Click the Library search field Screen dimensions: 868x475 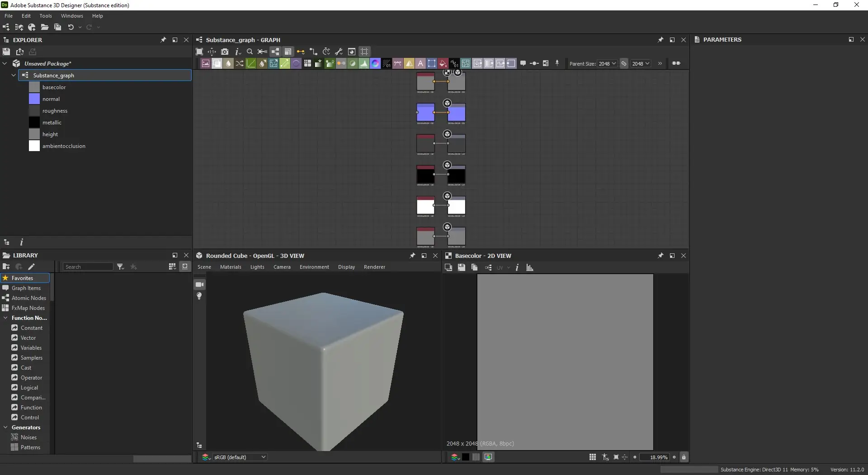point(88,267)
